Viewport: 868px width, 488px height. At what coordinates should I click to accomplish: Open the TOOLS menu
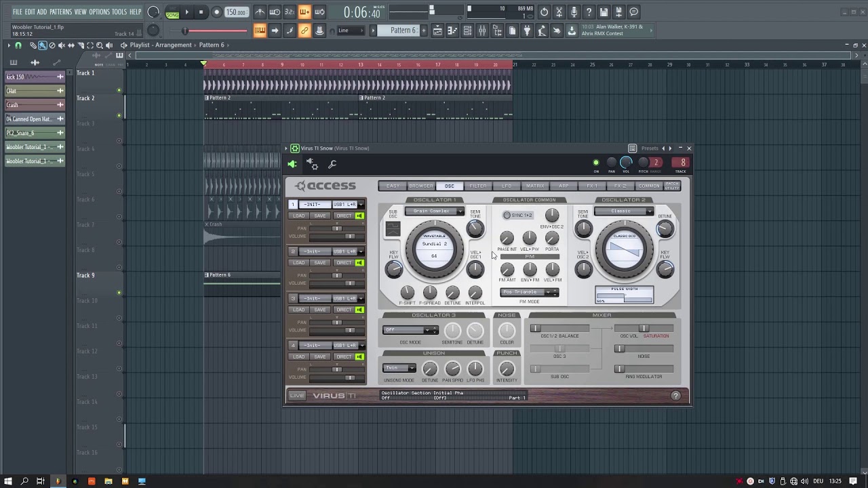point(119,12)
